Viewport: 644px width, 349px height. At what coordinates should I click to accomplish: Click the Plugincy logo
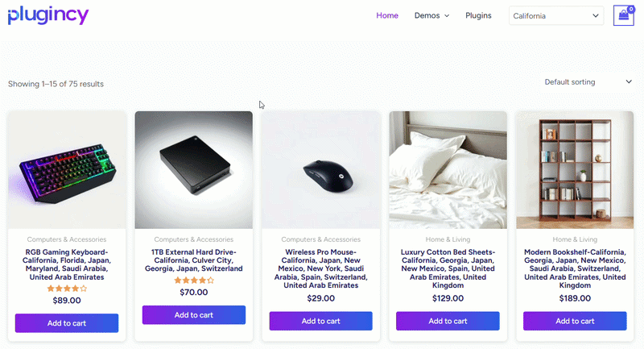pos(48,15)
